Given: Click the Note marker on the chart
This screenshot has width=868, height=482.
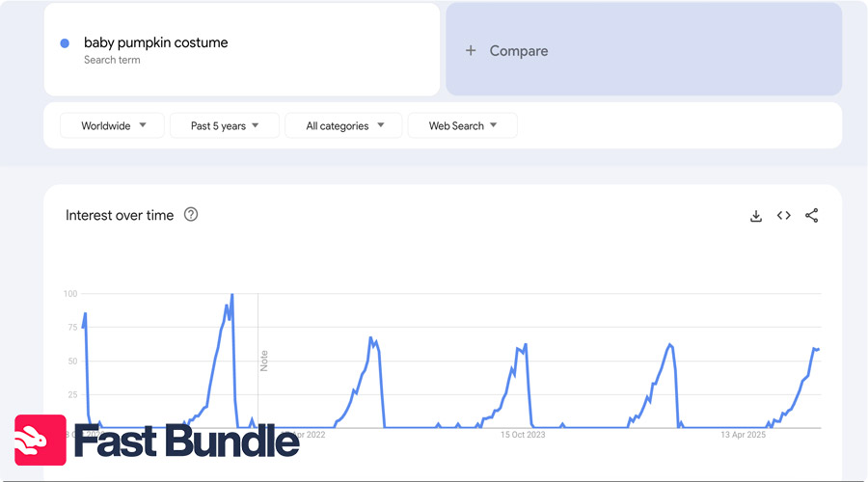Looking at the screenshot, I should point(264,360).
